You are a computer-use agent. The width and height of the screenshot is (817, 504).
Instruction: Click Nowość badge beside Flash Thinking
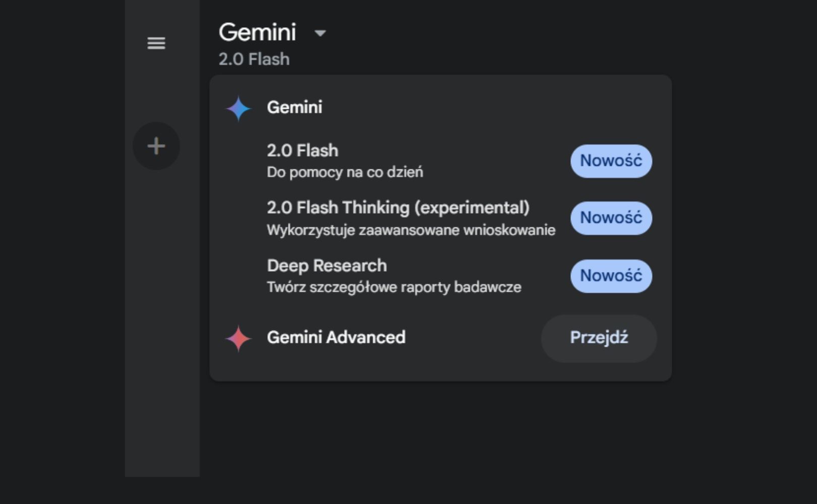tap(611, 218)
